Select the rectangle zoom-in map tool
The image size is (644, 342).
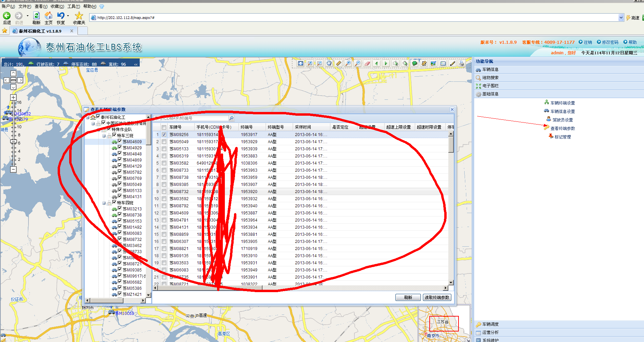(x=310, y=63)
